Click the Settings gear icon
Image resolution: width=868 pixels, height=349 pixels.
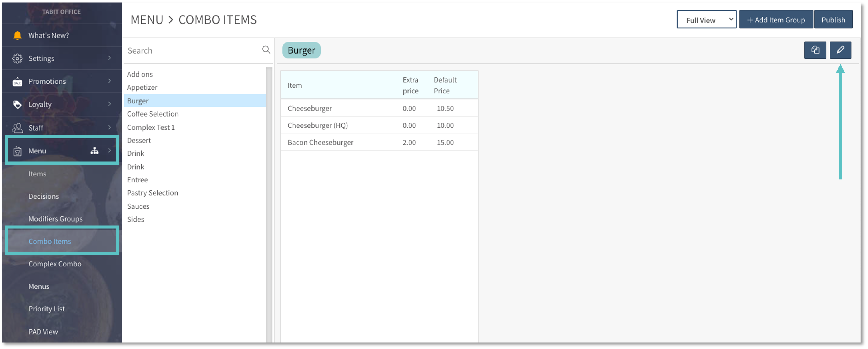(x=17, y=58)
